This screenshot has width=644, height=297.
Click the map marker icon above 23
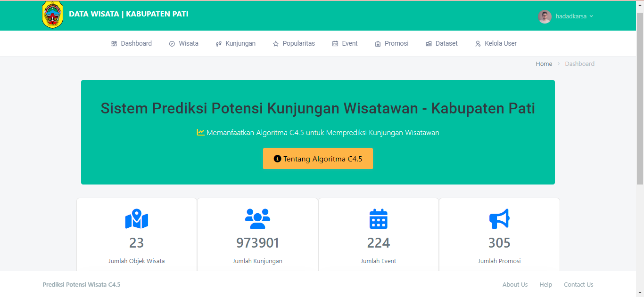136,219
